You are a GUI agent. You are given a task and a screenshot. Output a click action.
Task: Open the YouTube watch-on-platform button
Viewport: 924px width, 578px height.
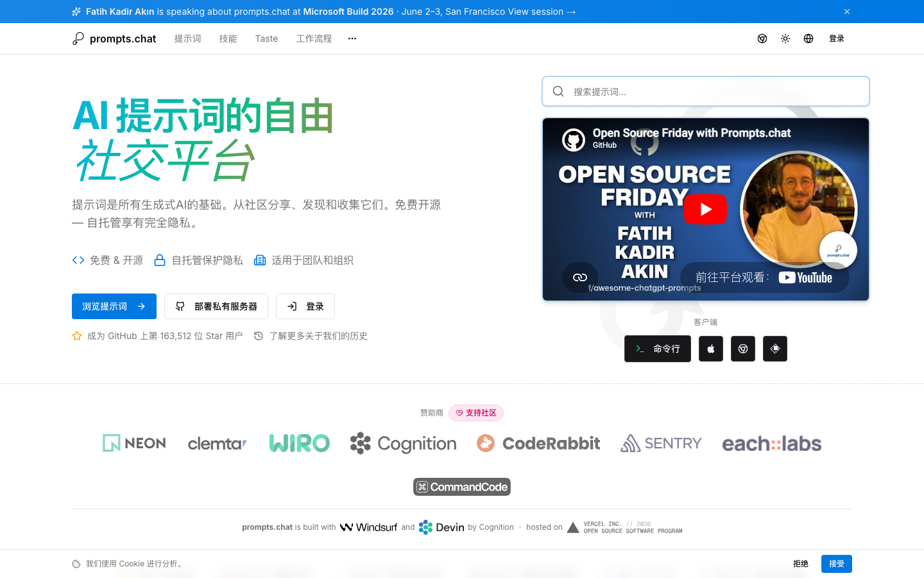click(765, 277)
